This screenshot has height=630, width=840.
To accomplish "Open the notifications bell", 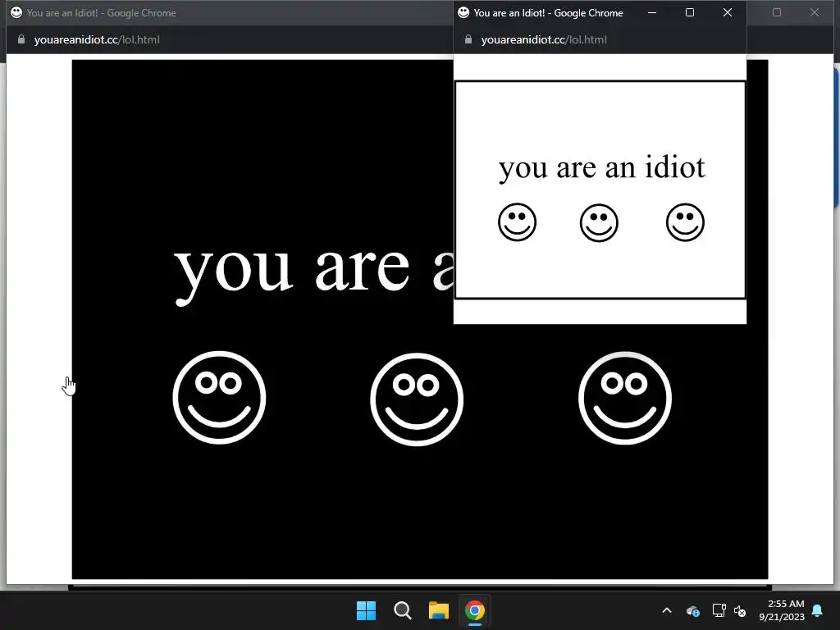I will click(x=818, y=610).
